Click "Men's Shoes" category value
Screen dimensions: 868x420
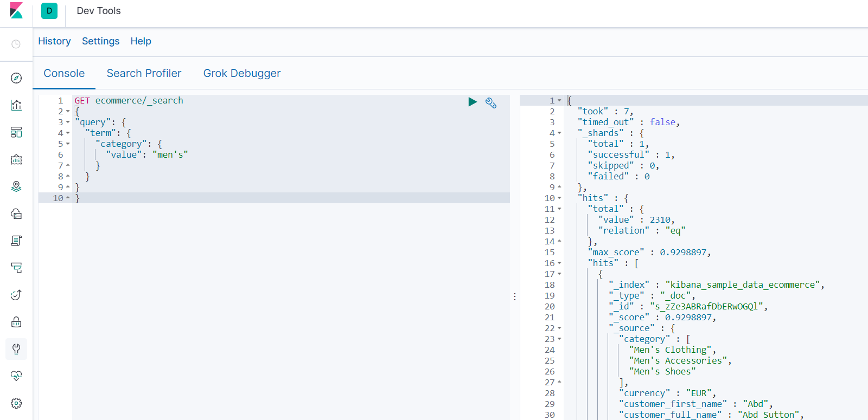(662, 371)
